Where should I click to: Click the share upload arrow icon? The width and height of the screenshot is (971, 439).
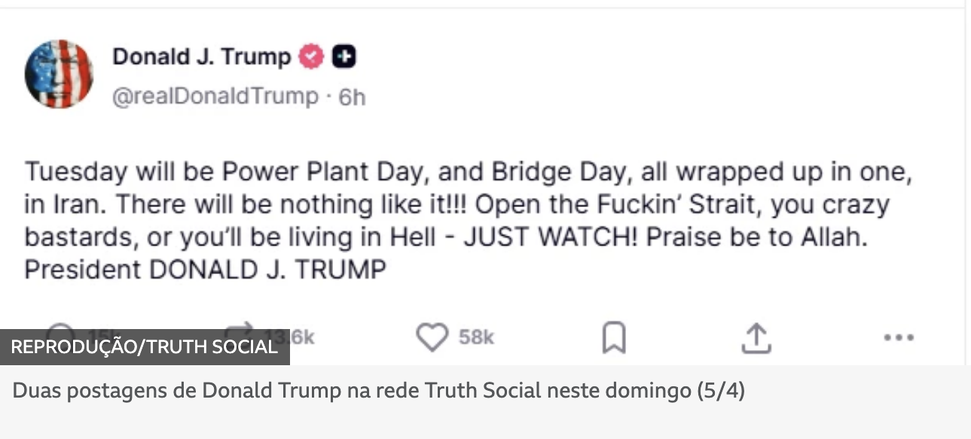(755, 338)
